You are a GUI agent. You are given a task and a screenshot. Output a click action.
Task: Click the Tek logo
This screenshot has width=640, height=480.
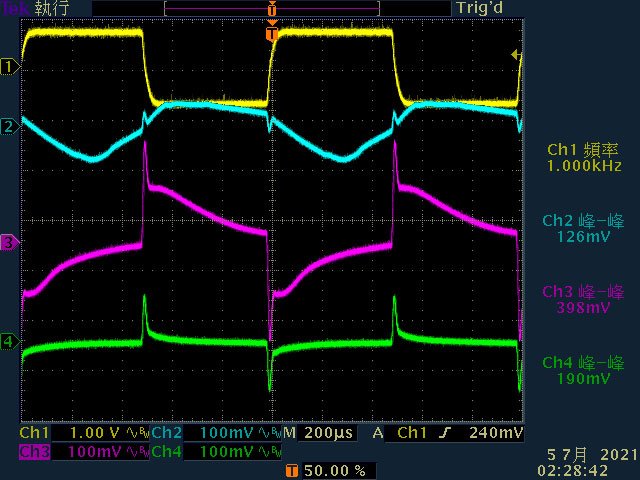16,8
